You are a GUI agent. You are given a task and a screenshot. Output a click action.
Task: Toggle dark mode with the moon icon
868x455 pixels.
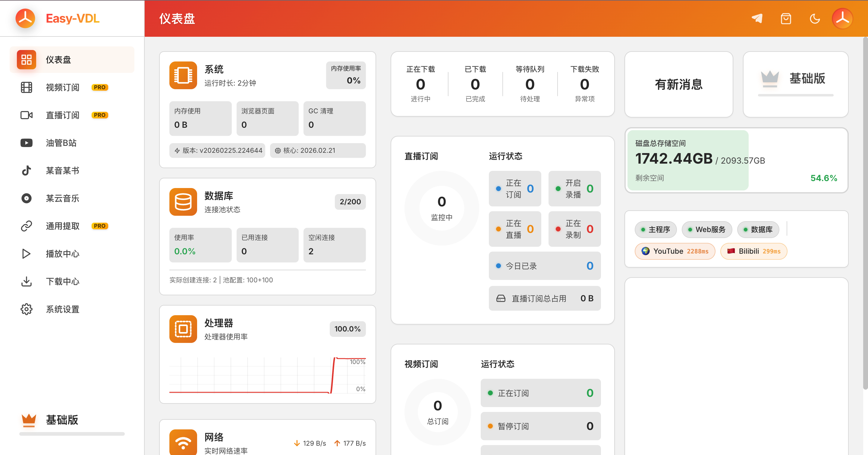coord(815,18)
